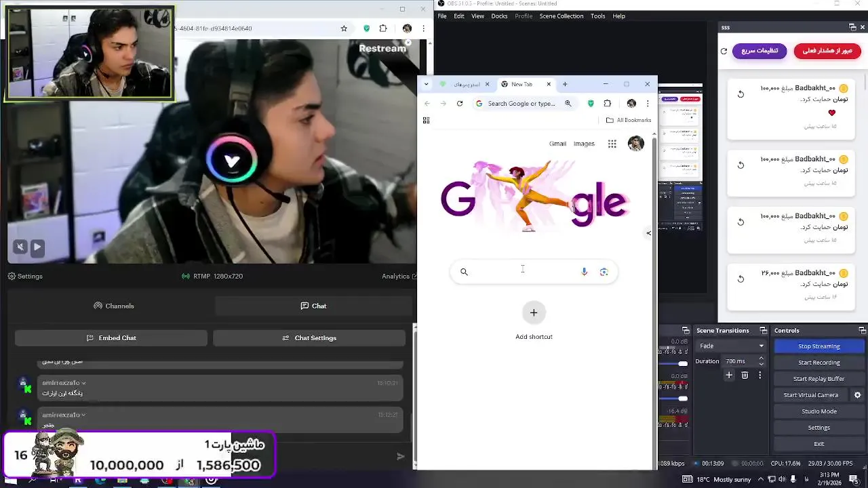Viewport: 868px width, 488px height.
Task: Open the Chrome profile avatar in the toolbar
Action: [x=631, y=104]
